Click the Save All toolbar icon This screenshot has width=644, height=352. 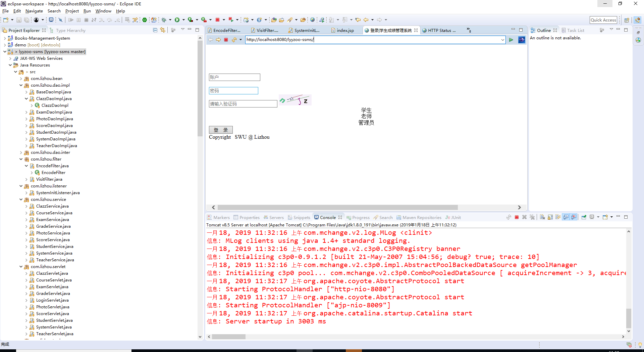click(x=26, y=20)
